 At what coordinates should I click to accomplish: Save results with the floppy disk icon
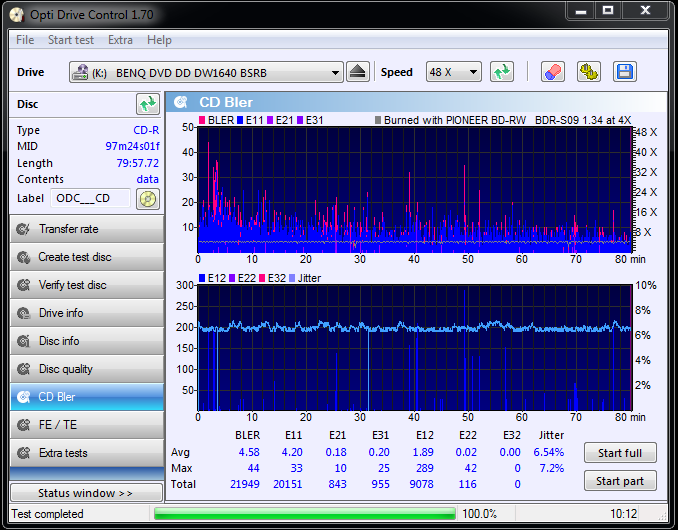tap(624, 72)
